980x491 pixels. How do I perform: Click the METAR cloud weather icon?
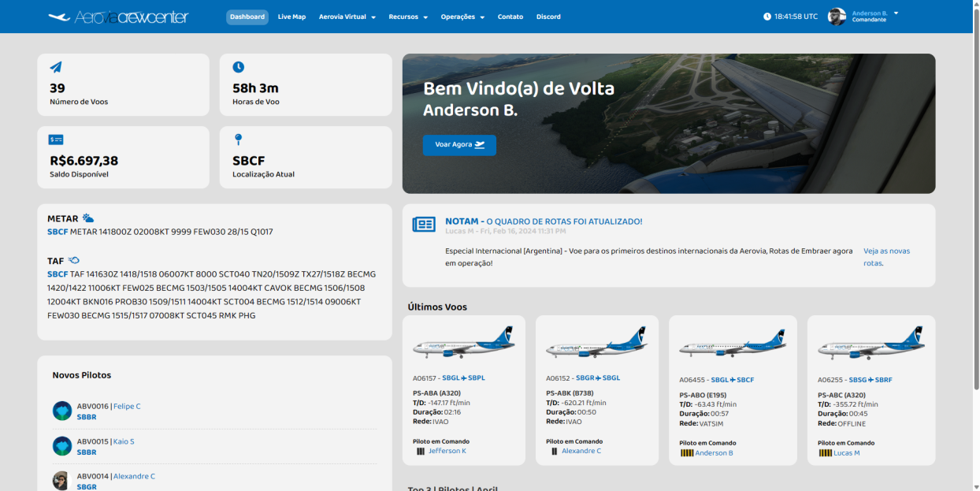pos(88,218)
